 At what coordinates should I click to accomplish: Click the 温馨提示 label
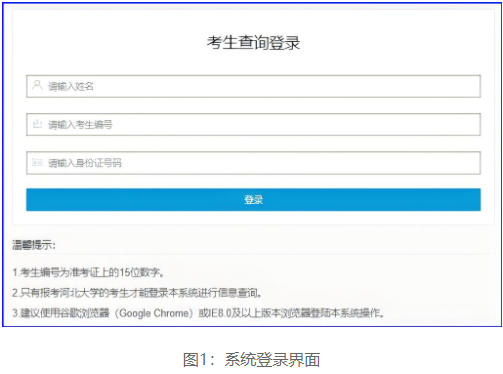(34, 245)
